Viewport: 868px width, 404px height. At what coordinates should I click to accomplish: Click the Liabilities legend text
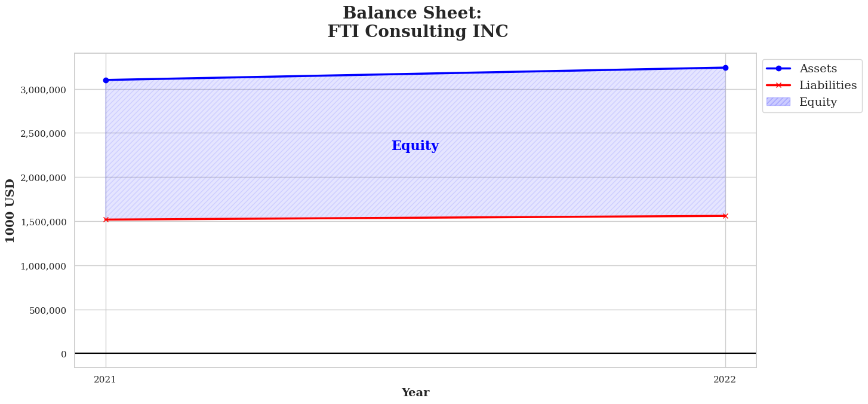point(828,85)
